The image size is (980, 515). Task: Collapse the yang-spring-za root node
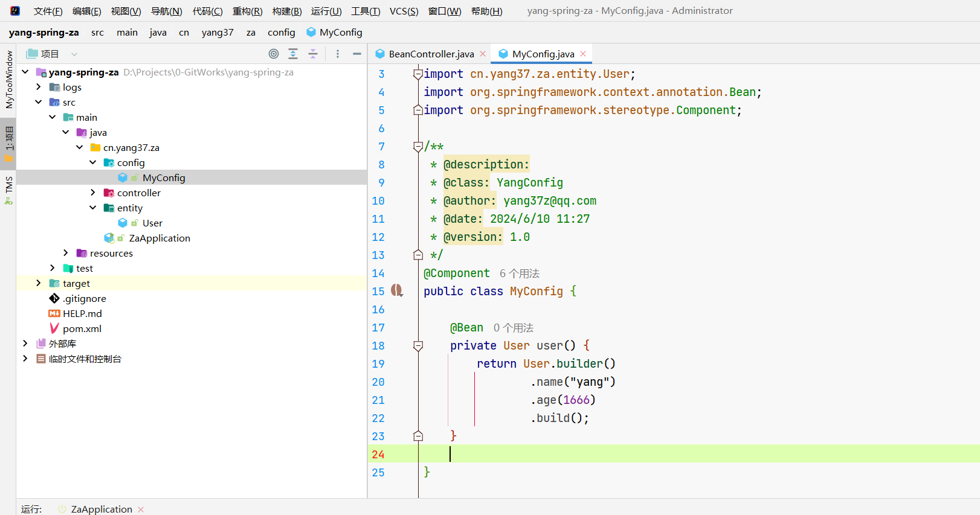[25, 72]
